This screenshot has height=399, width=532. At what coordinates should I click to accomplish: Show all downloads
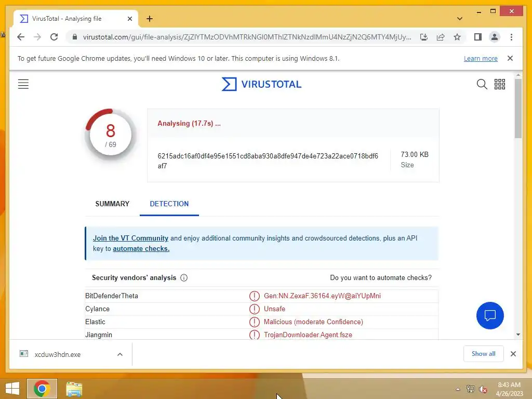coord(484,354)
